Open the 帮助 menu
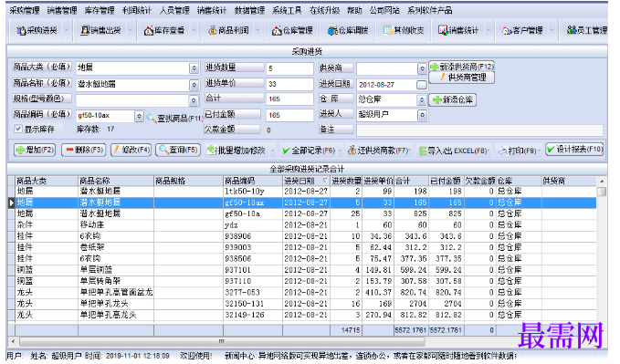Screen dimensions: 620x364 click(x=354, y=10)
